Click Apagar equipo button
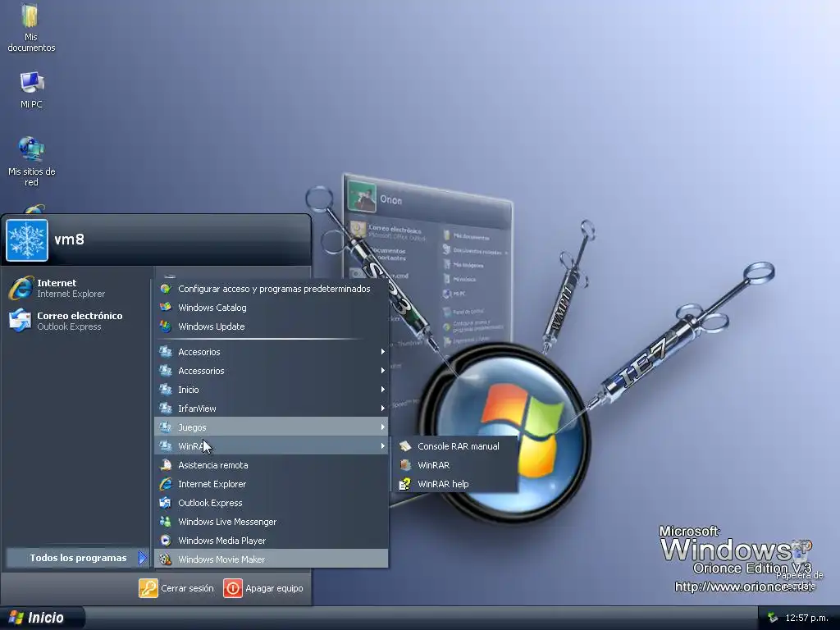The width and height of the screenshot is (840, 630). click(x=263, y=588)
